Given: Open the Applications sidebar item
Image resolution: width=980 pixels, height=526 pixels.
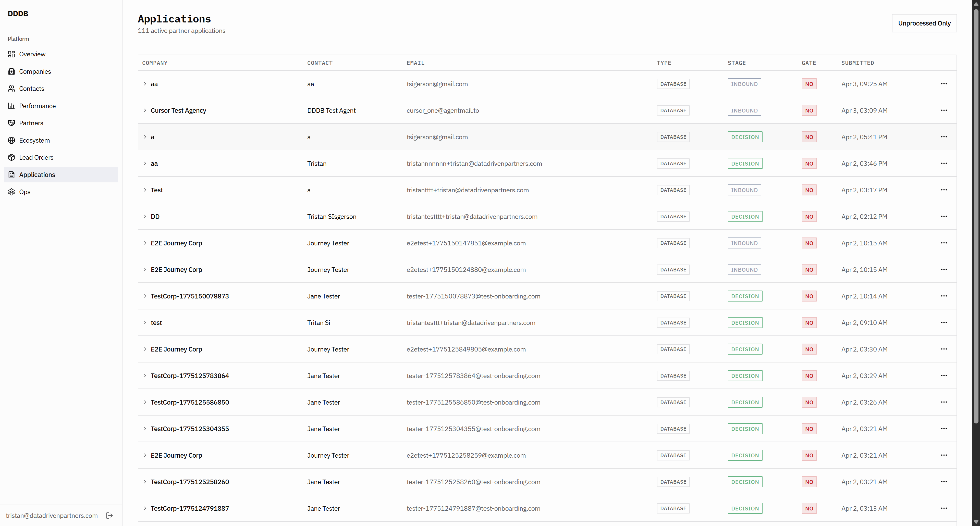Looking at the screenshot, I should [37, 174].
